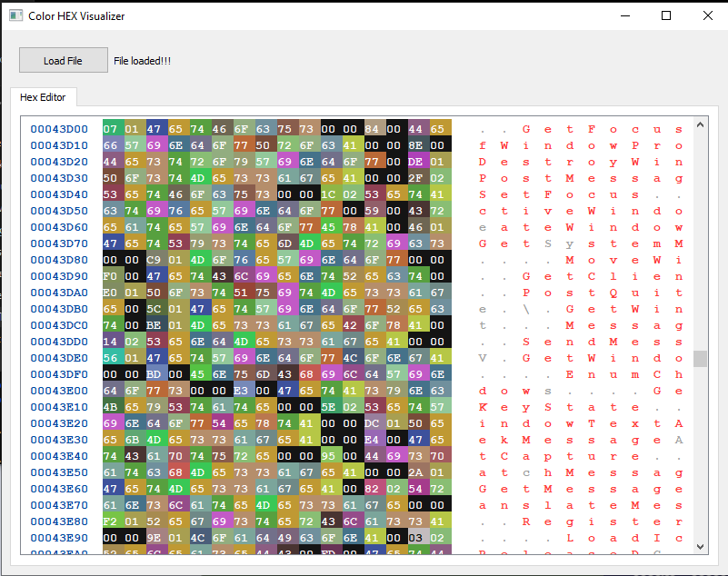This screenshot has height=576, width=728.
Task: Click byte 5C in row 00043DB0
Action: [157, 309]
